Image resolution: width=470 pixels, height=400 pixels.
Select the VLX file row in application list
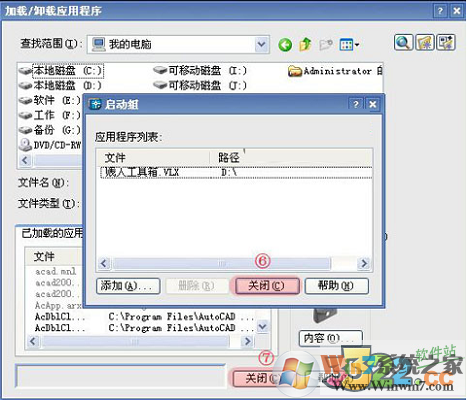(236, 172)
